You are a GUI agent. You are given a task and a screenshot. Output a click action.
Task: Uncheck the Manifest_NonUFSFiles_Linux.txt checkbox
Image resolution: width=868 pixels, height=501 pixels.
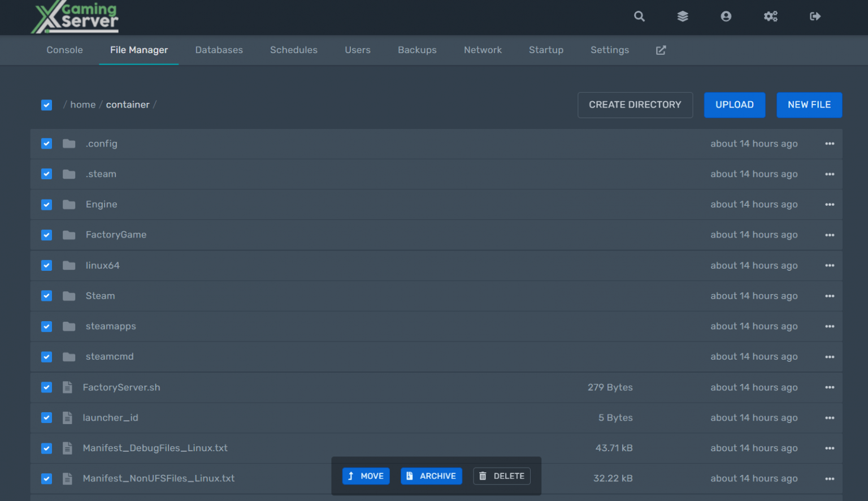[x=46, y=479]
